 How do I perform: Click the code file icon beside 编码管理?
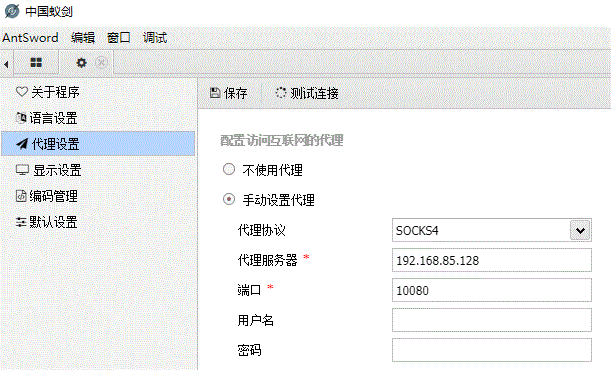pos(21,196)
